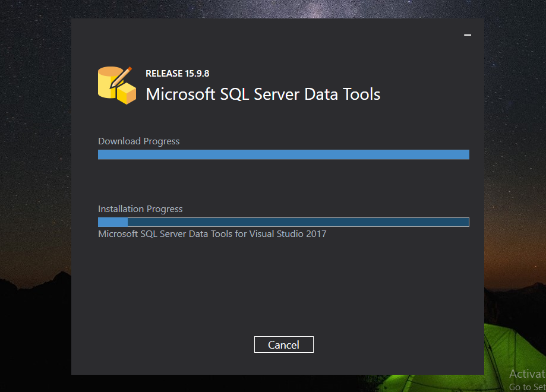The image size is (546, 392).
Task: Cancel the SQL Server Data Tools installation
Action: tap(284, 344)
